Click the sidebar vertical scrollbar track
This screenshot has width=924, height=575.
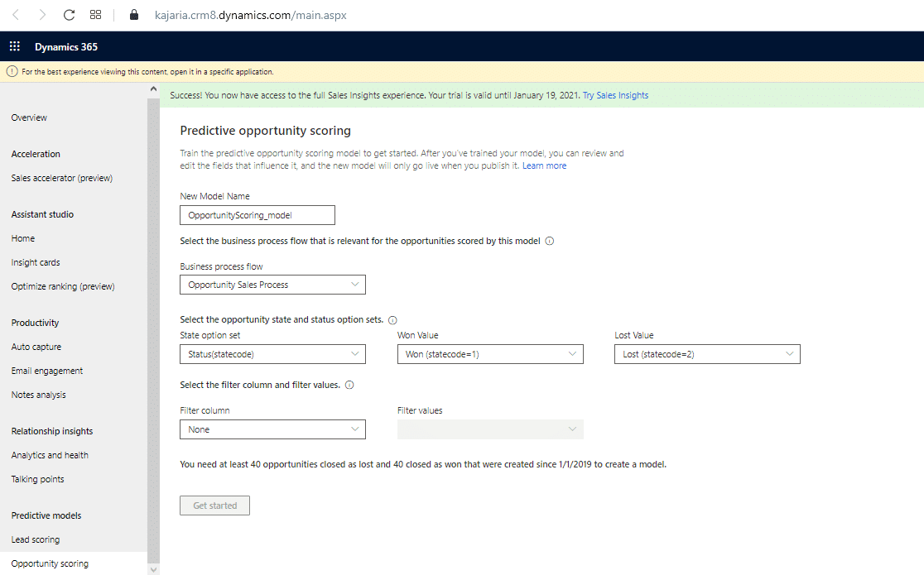pyautogui.click(x=153, y=330)
